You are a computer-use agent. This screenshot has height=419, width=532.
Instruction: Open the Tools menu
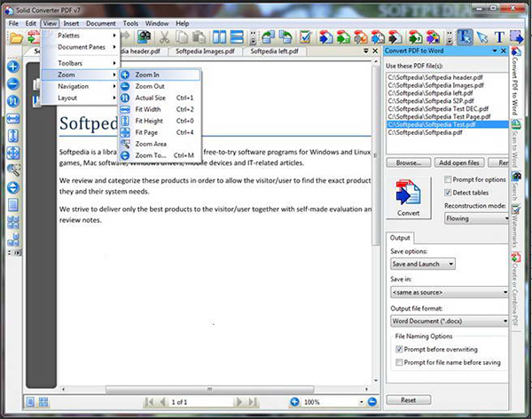coord(130,21)
